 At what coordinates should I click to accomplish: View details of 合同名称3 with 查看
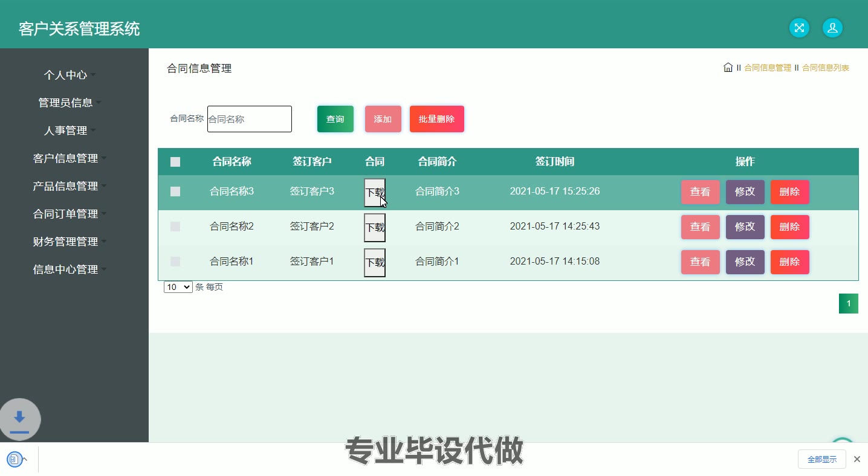[x=701, y=192]
